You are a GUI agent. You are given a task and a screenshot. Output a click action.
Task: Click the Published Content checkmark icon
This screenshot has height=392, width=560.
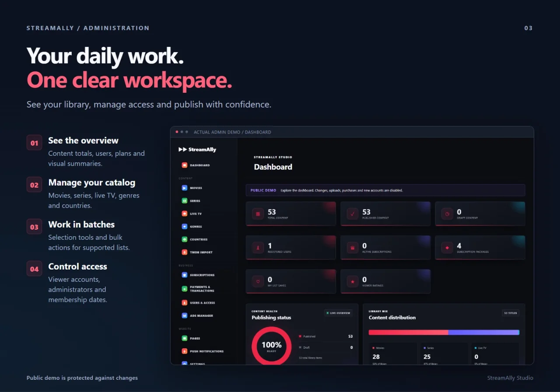coord(352,214)
